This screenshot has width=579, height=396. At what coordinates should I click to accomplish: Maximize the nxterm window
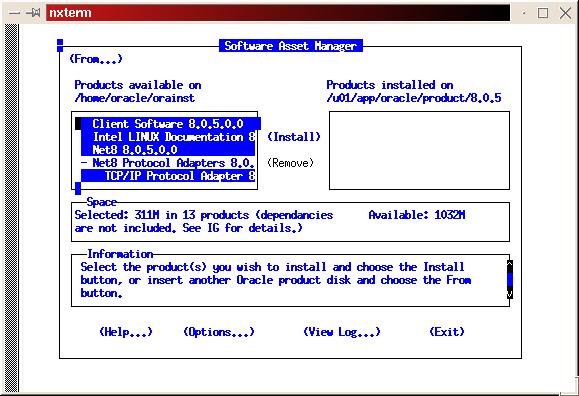click(x=543, y=13)
